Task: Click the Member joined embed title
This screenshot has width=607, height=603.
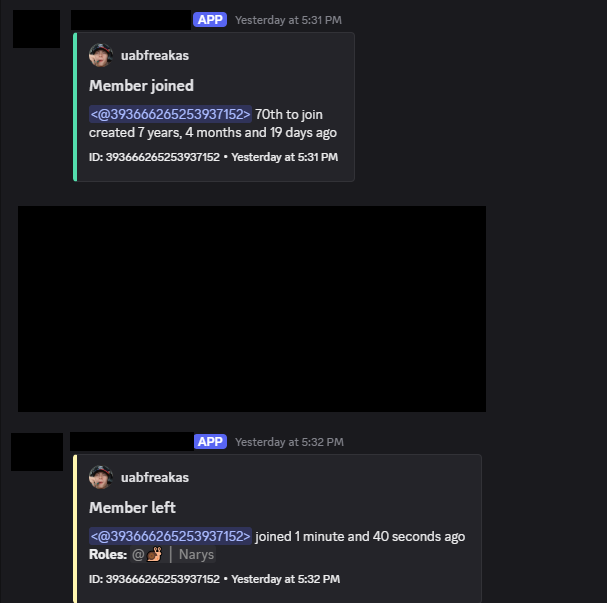Action: [x=141, y=86]
